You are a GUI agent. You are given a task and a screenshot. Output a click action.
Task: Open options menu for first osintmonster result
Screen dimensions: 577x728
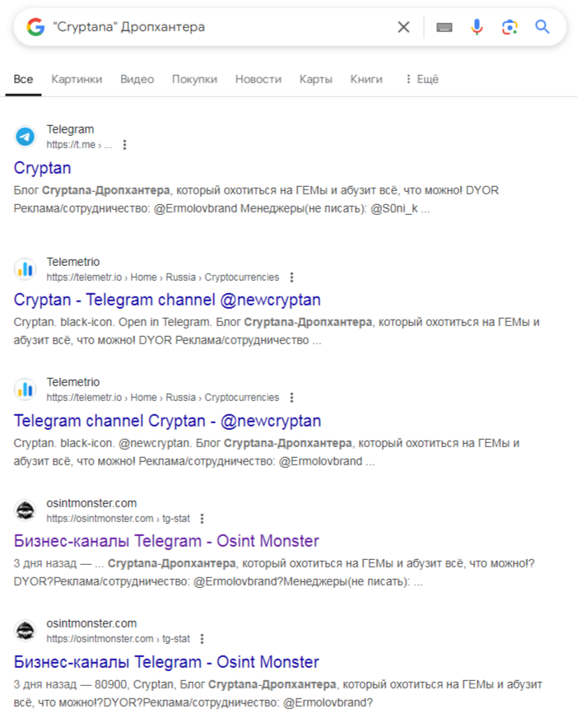coord(202,519)
